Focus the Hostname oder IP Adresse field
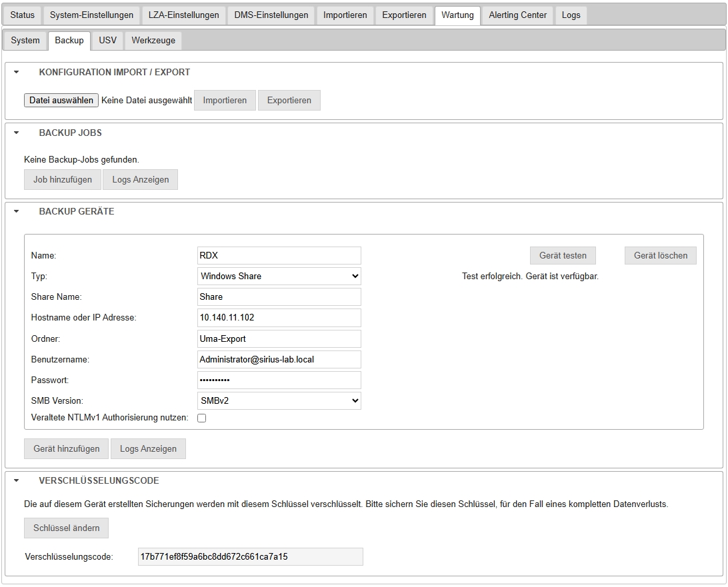 click(x=279, y=318)
